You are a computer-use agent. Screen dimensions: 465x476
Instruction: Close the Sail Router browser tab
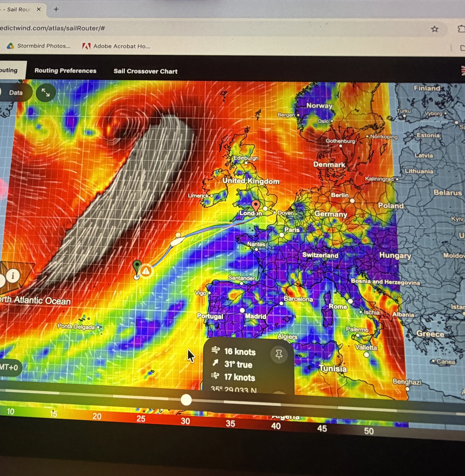click(x=39, y=9)
